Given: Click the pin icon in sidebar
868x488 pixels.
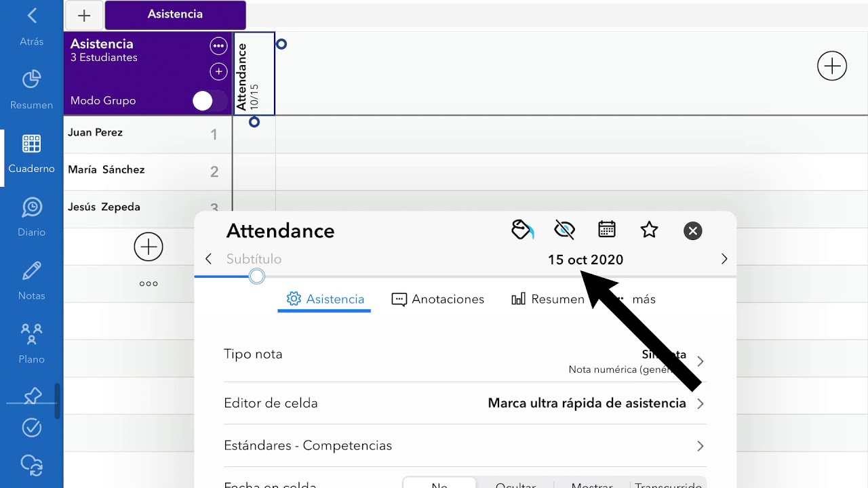Looking at the screenshot, I should tap(32, 396).
